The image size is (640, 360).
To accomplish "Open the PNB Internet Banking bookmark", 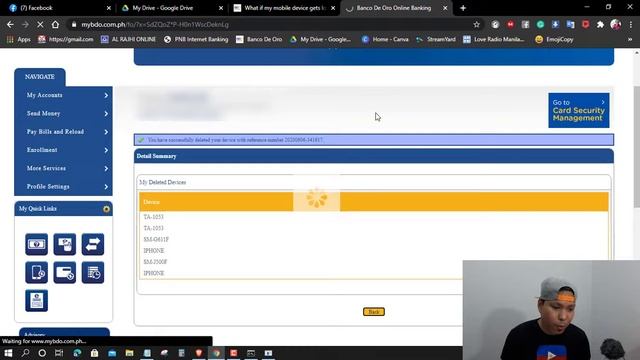I will point(196,39).
